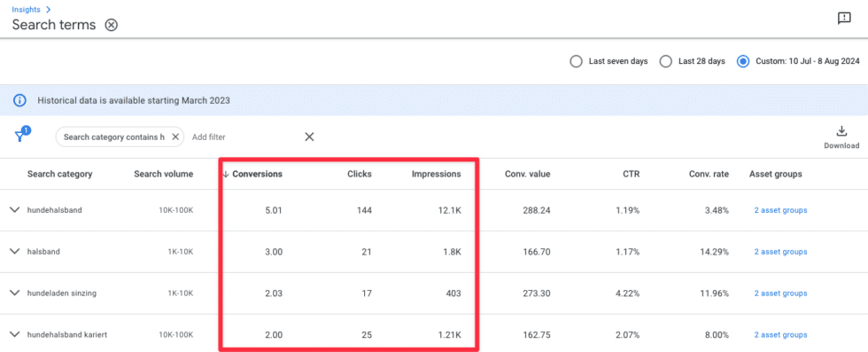The width and height of the screenshot is (868, 352).
Task: Open 2 asset groups for halsband
Action: pyautogui.click(x=780, y=252)
